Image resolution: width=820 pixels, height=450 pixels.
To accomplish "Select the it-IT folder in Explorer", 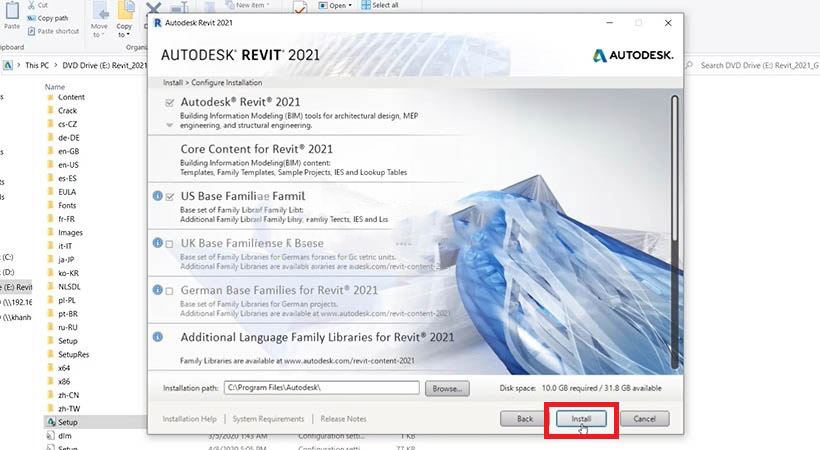I will click(x=65, y=246).
